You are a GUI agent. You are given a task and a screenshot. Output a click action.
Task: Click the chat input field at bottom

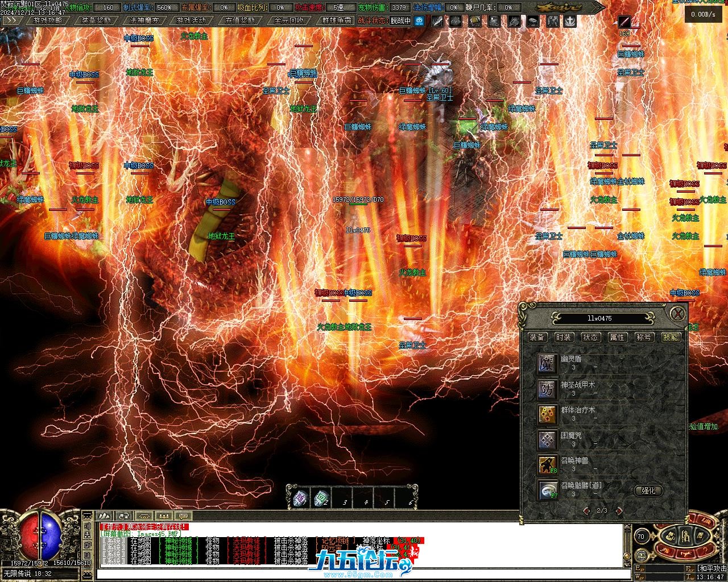(x=364, y=575)
